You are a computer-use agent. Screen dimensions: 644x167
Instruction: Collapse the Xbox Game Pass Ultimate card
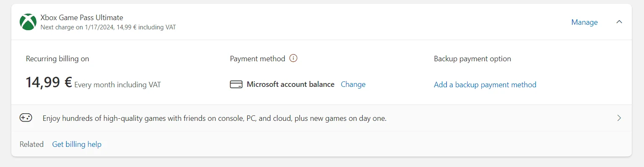point(619,22)
